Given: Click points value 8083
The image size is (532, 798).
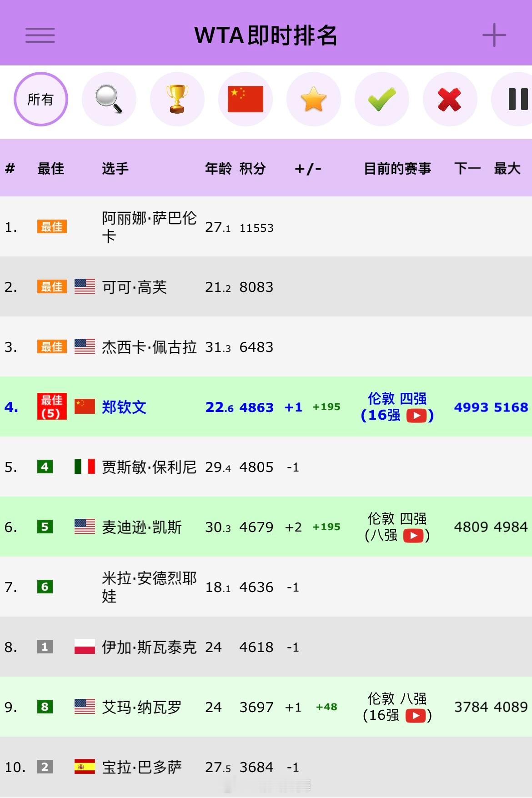Looking at the screenshot, I should 256,287.
